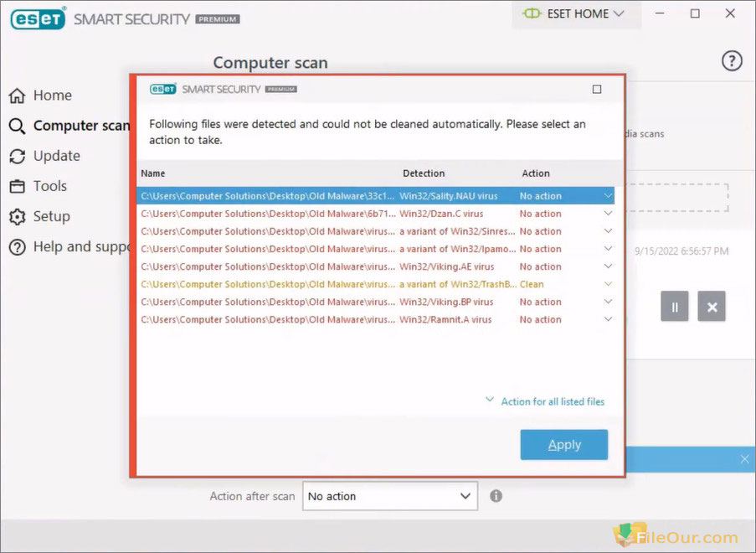Image resolution: width=756 pixels, height=553 pixels.
Task: Open action dropdown for Win32/Viking.BP virus
Action: click(608, 302)
